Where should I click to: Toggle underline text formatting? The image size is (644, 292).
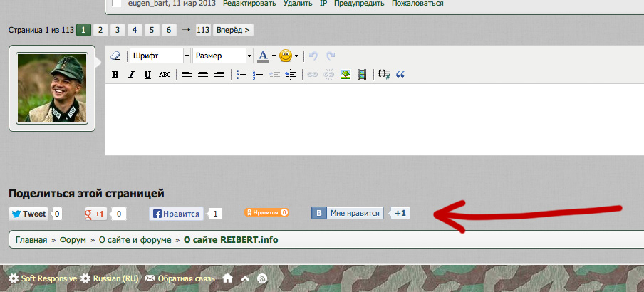(147, 74)
